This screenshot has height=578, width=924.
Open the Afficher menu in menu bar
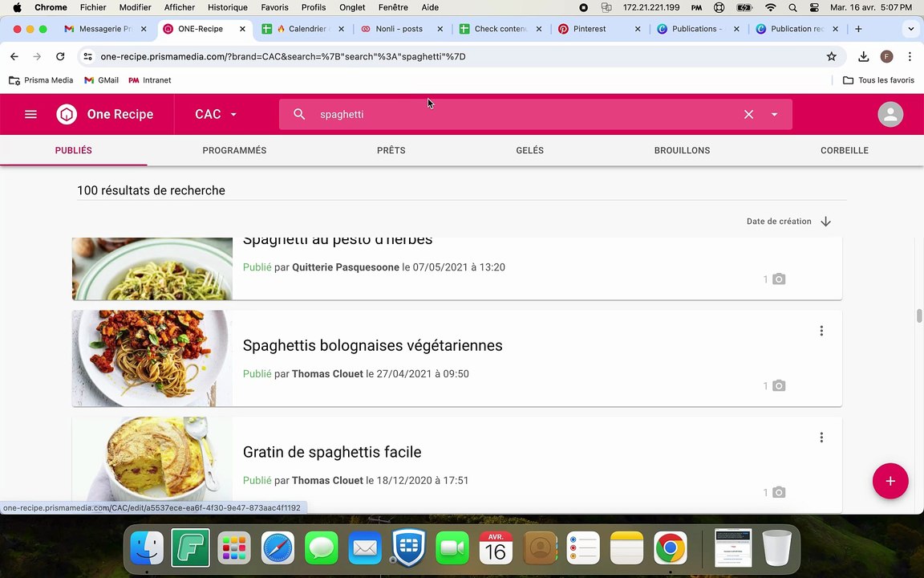click(179, 8)
